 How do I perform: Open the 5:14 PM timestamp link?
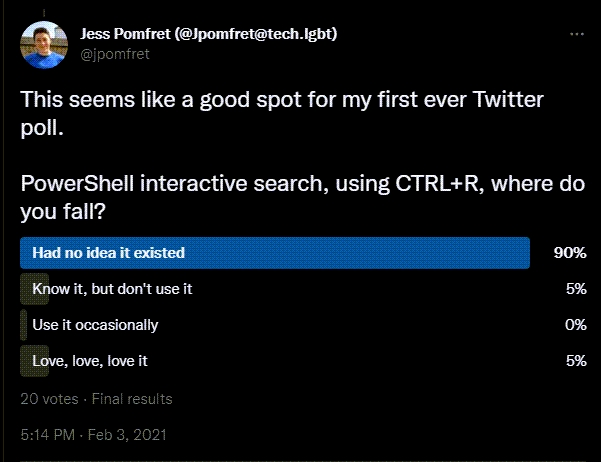coord(48,435)
